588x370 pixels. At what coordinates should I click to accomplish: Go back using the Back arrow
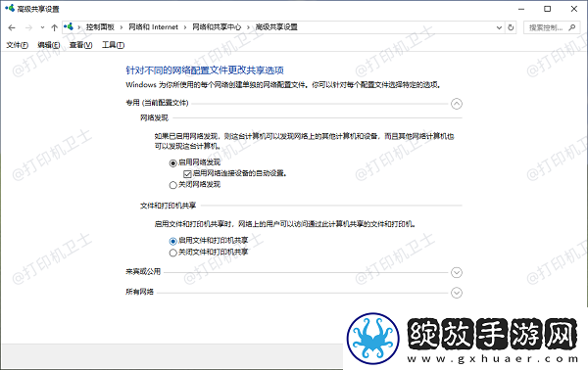[12, 27]
